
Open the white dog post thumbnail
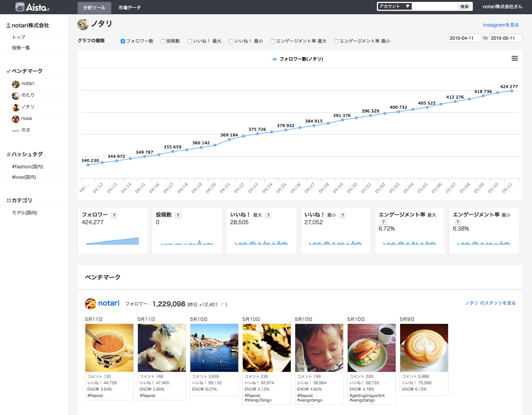(x=162, y=348)
